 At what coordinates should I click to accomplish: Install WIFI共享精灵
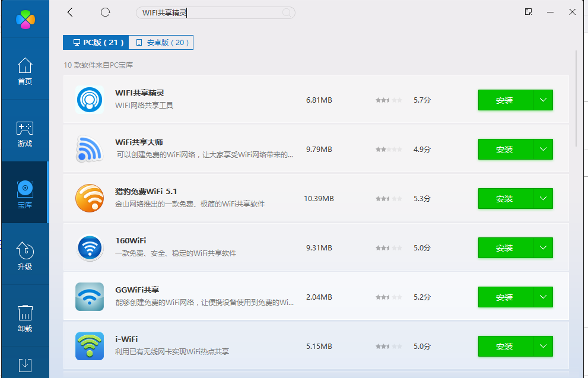click(505, 100)
